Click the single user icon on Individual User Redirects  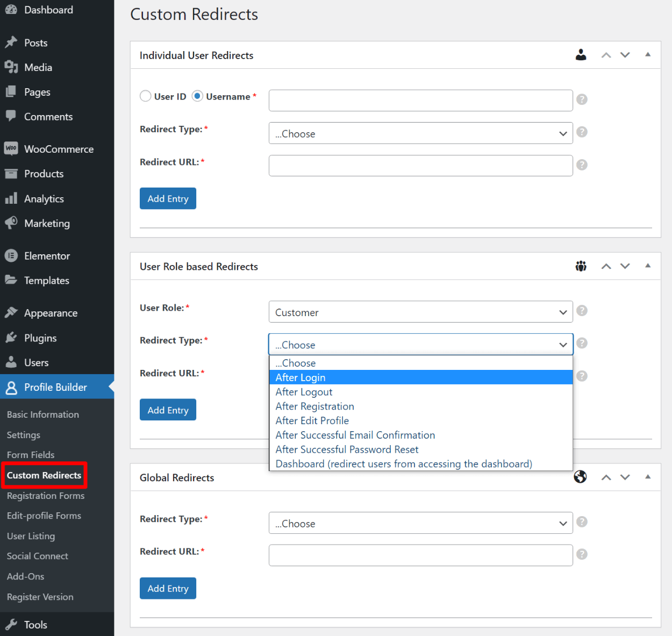581,54
